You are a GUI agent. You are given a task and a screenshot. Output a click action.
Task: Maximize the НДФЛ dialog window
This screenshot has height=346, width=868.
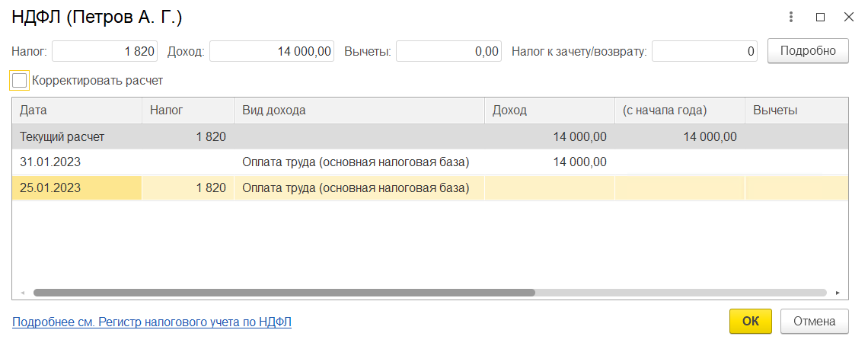click(820, 17)
